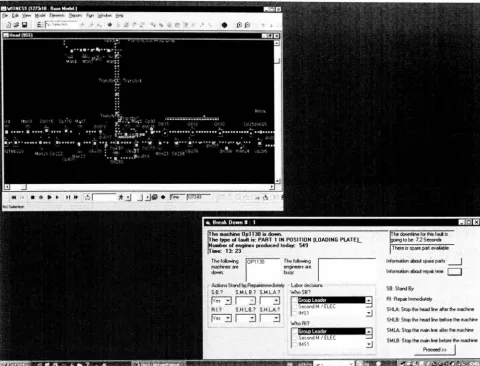Check Second M / ELEC in Who SB? list
The image size is (480, 366).
point(295,307)
